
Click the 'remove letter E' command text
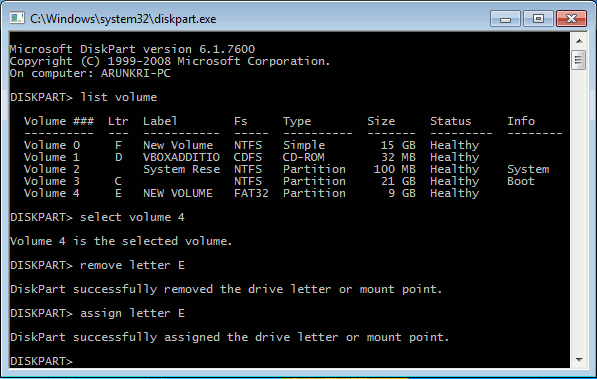132,265
